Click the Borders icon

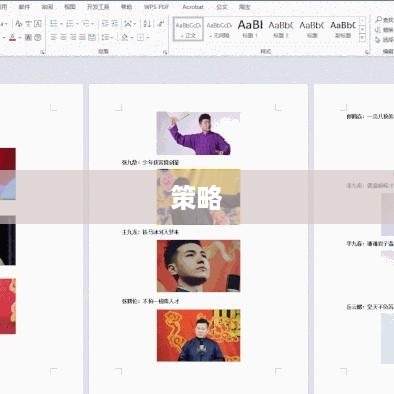click(140, 37)
